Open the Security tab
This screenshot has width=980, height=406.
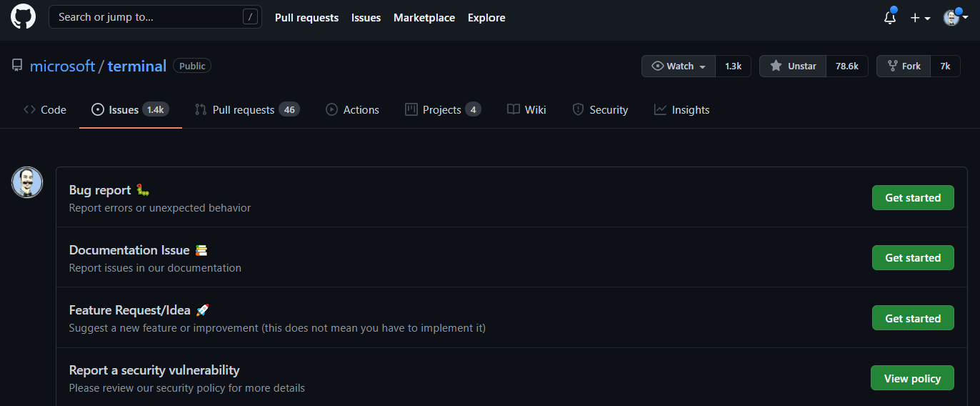[600, 109]
